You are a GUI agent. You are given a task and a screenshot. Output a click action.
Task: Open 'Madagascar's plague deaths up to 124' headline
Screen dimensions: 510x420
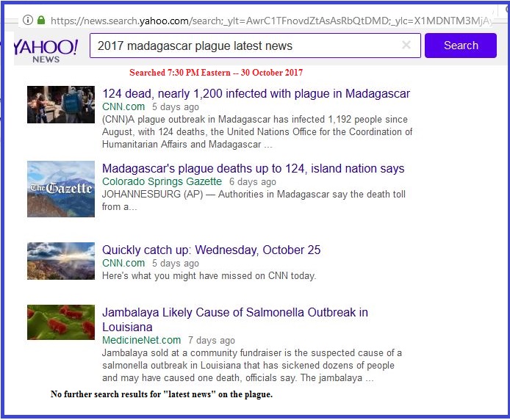(253, 168)
